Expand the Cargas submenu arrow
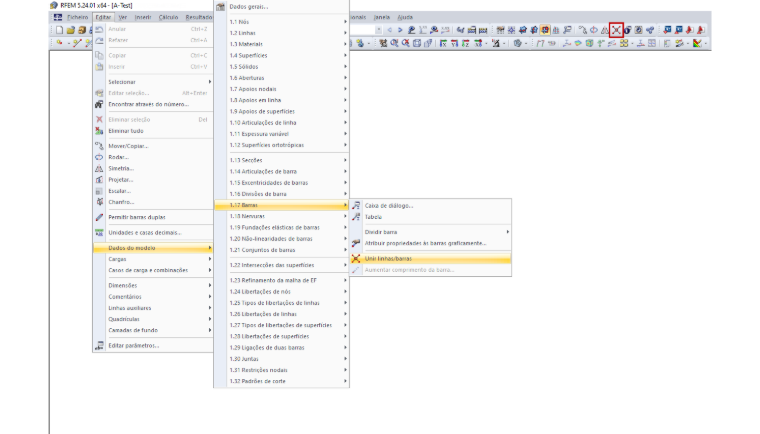 [210, 259]
